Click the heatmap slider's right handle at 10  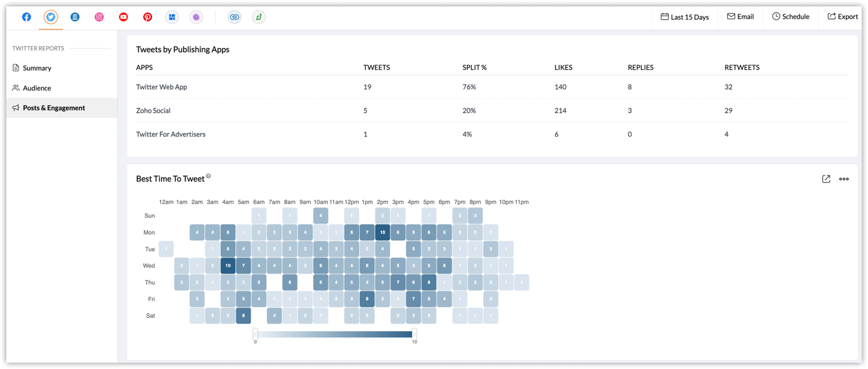414,334
